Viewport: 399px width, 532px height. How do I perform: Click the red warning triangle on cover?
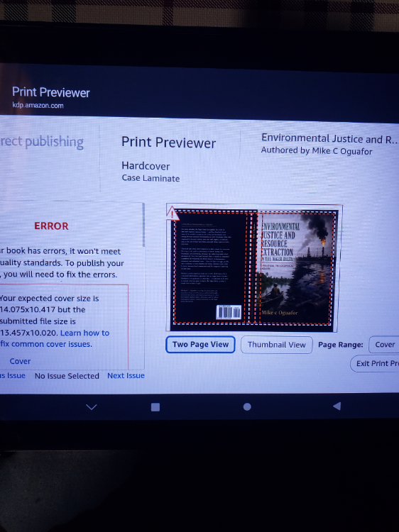(x=172, y=214)
